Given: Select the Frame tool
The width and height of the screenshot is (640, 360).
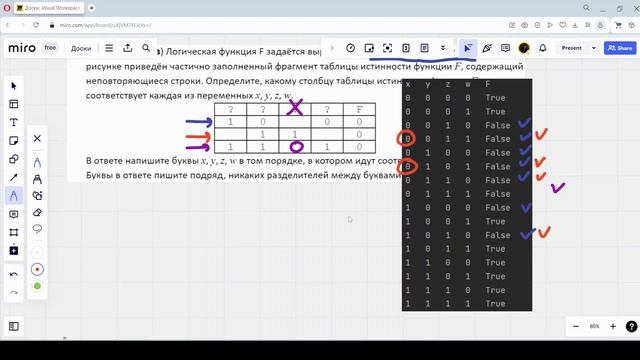Looking at the screenshot, I should tap(13, 233).
